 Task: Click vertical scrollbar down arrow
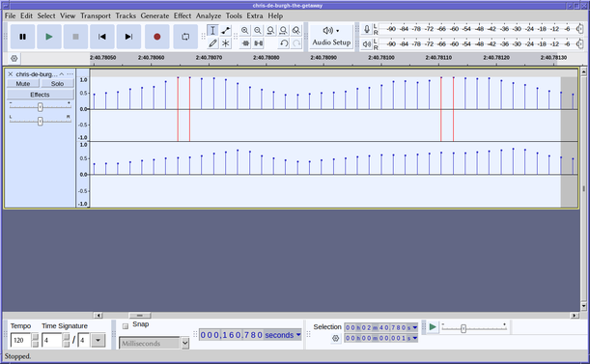[x=583, y=306]
